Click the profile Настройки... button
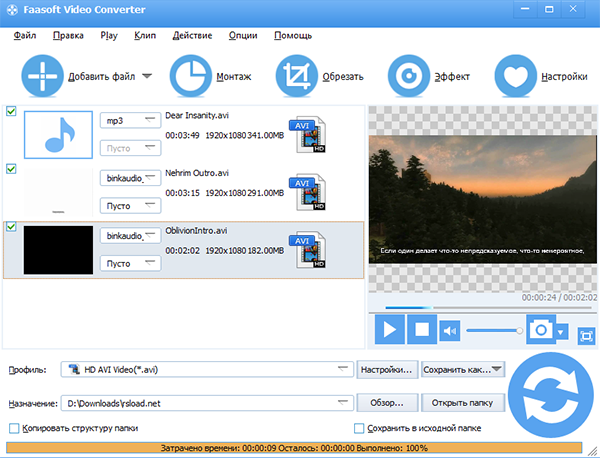 click(x=387, y=370)
